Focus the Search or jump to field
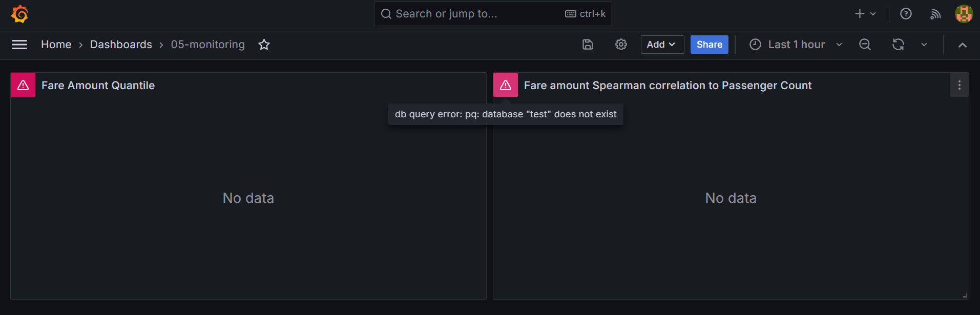Image resolution: width=980 pixels, height=315 pixels. [x=493, y=14]
